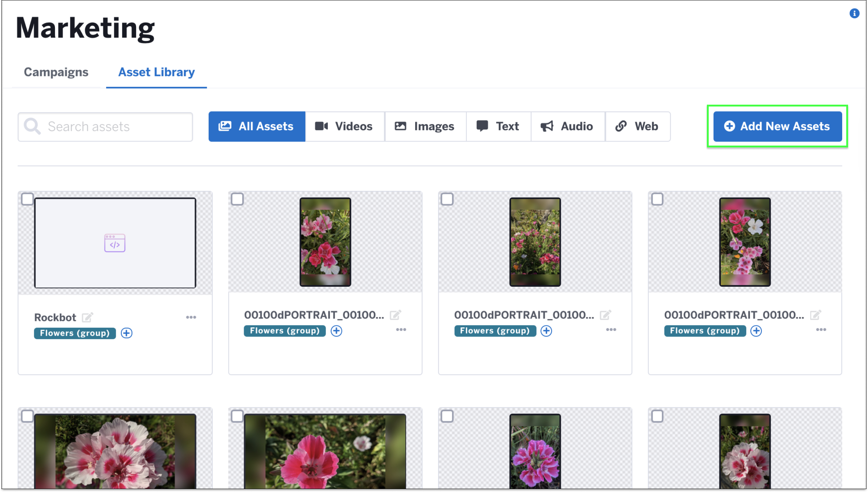Click Flowers (group) tag on first portrait asset
Screen dimensions: 868x492
click(x=285, y=331)
